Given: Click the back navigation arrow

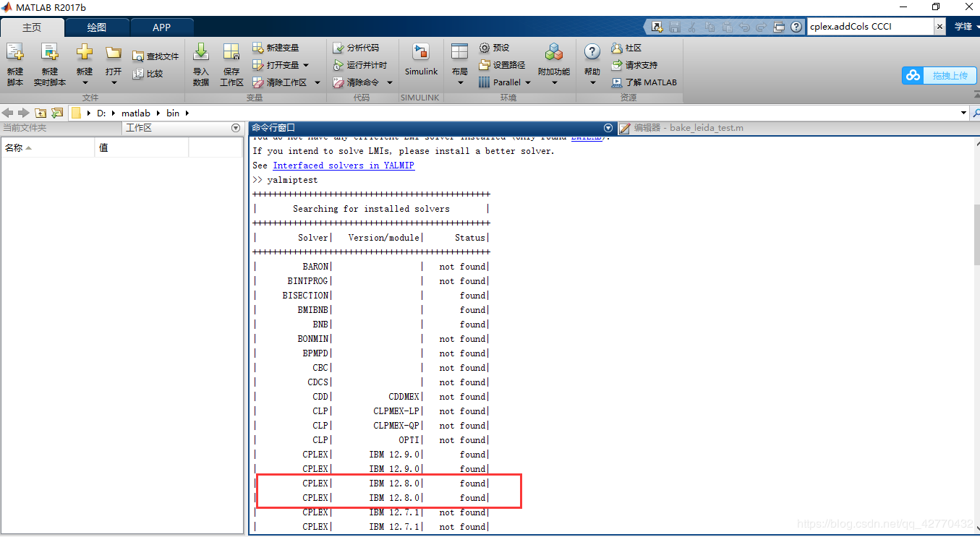Looking at the screenshot, I should click(x=9, y=113).
